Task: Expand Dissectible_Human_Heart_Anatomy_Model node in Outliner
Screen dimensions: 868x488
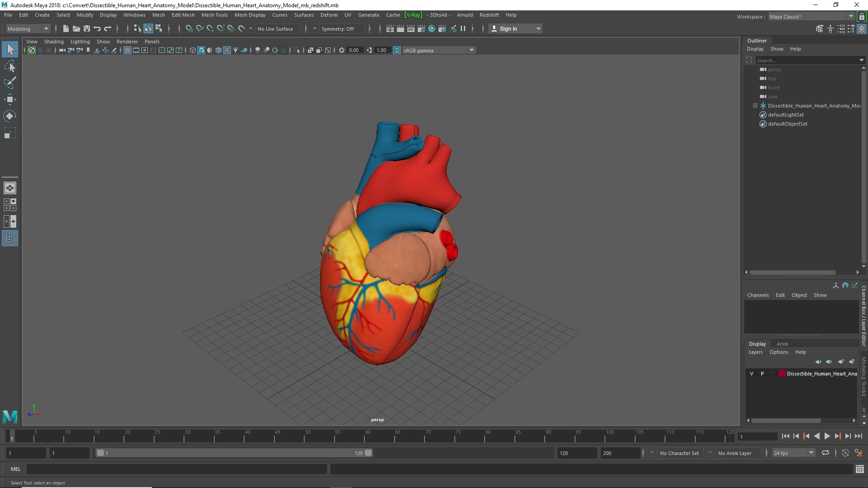Action: coord(755,106)
